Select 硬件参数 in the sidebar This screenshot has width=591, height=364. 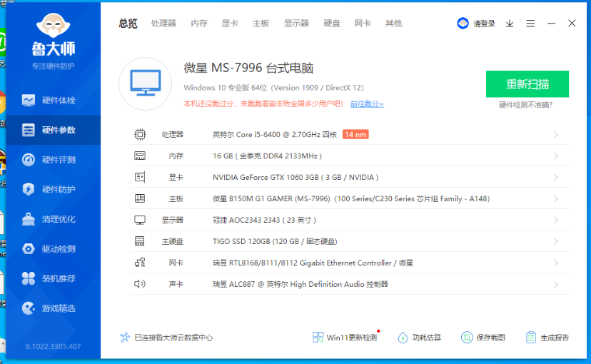(53, 130)
